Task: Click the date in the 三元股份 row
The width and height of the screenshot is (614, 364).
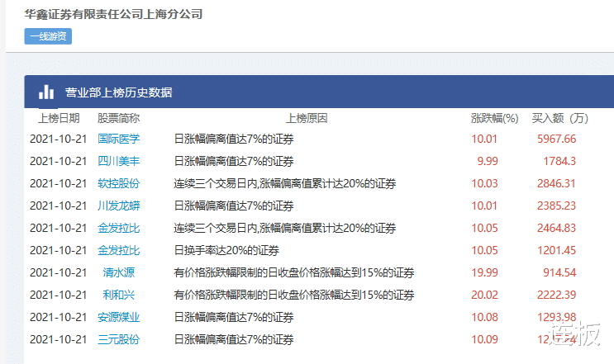Action: (58, 339)
